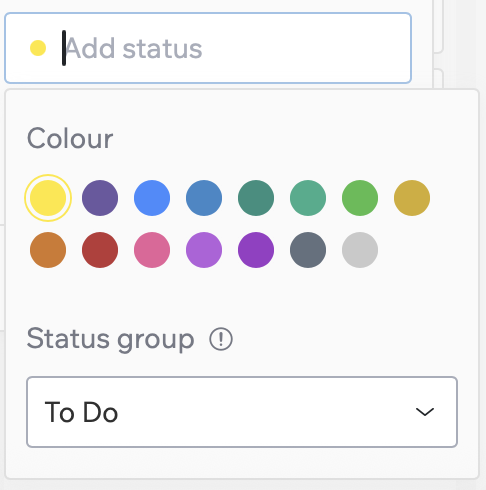
Task: Pick the mustard gold colour swatch
Action: pyautogui.click(x=412, y=198)
